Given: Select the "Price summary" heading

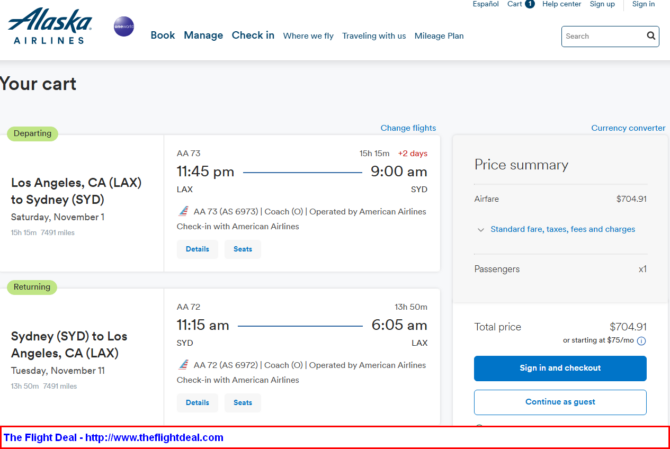Looking at the screenshot, I should 521,165.
